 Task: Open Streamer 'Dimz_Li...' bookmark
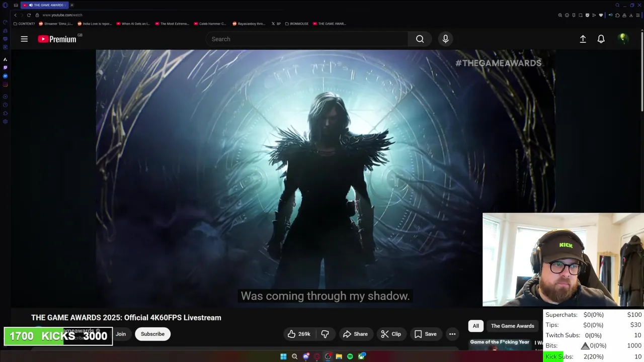(x=56, y=24)
